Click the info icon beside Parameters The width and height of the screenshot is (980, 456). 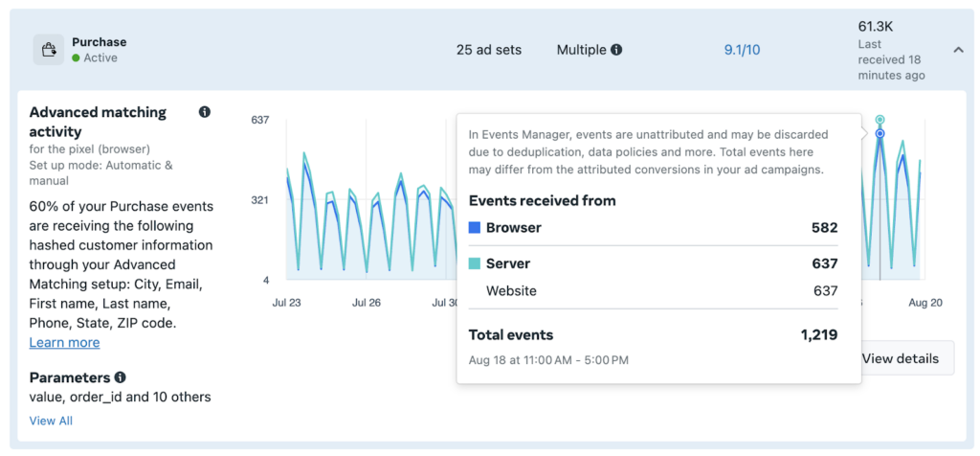click(121, 377)
